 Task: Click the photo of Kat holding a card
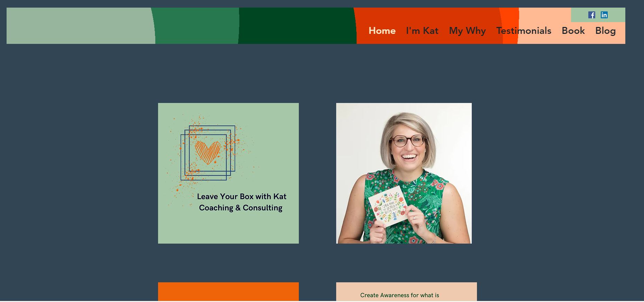click(x=404, y=173)
